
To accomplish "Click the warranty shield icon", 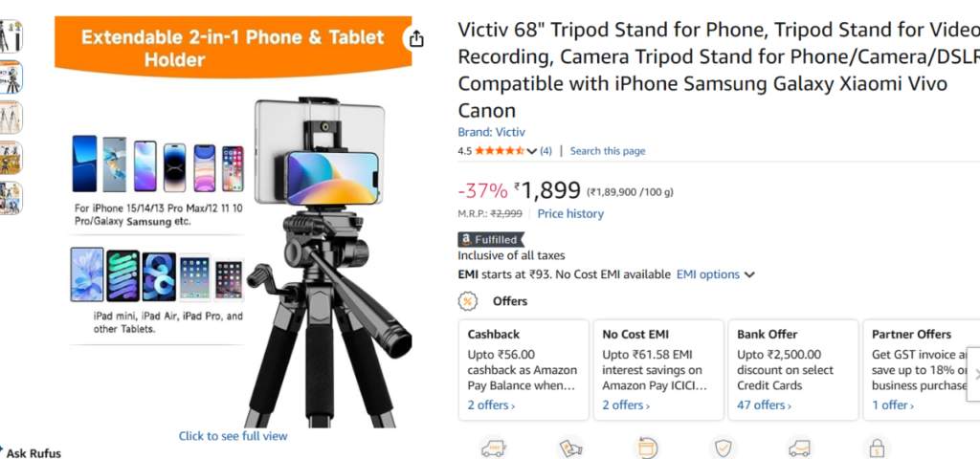I will click(x=724, y=448).
